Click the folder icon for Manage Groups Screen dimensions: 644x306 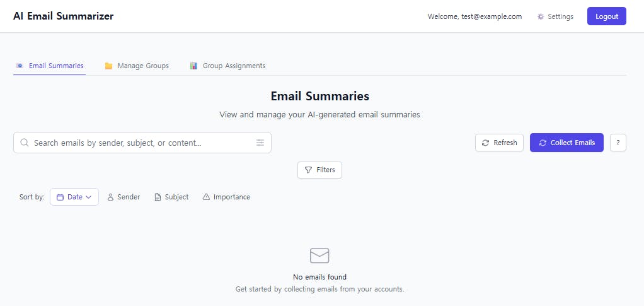coord(108,66)
